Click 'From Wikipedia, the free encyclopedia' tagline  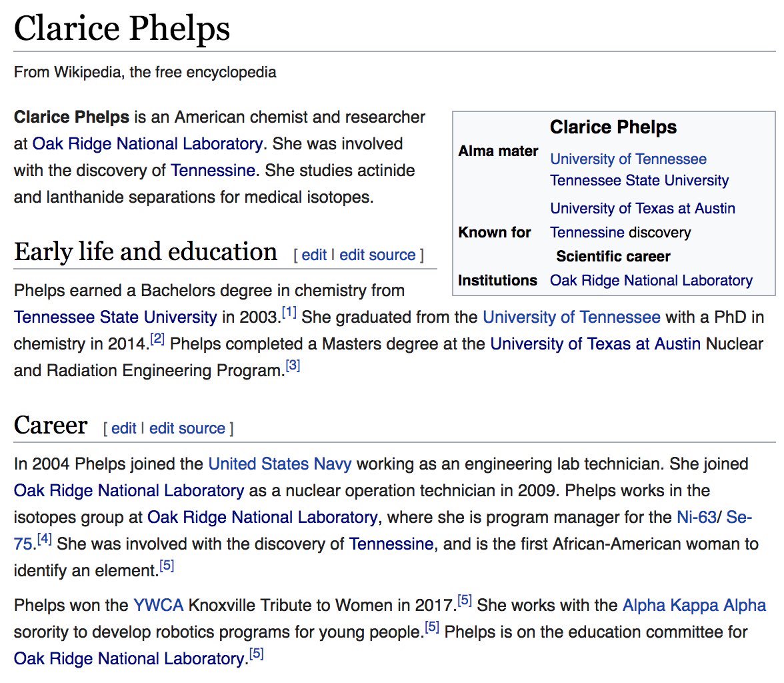pos(145,72)
